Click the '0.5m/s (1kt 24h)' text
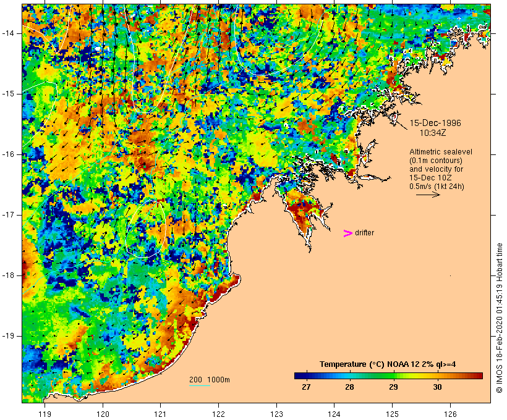This screenshot has width=507, height=420. [x=437, y=187]
